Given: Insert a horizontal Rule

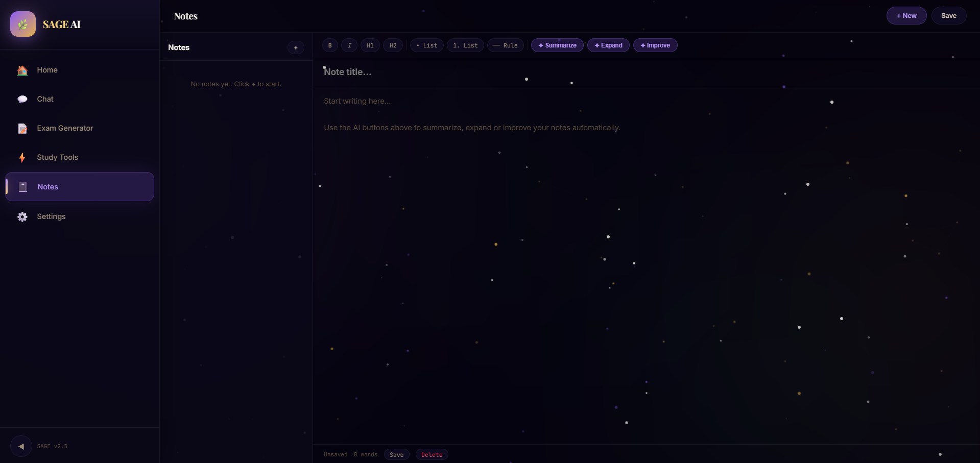Looking at the screenshot, I should click(506, 45).
